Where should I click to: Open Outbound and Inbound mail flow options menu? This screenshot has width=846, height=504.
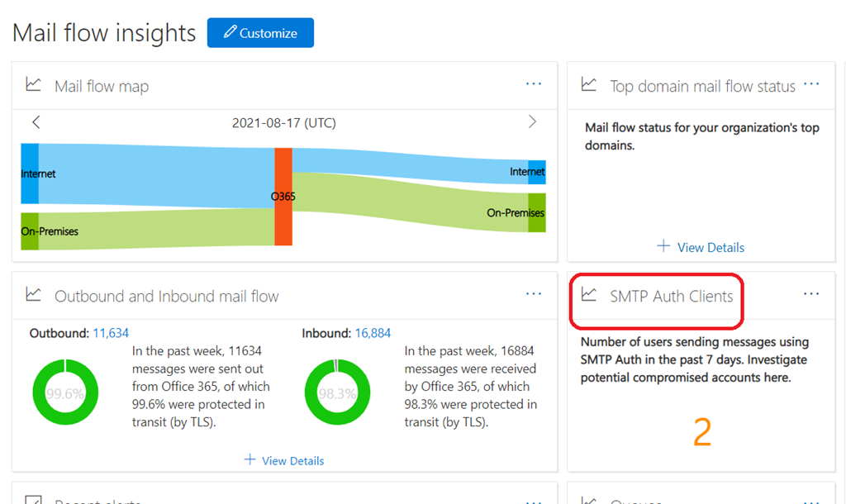click(534, 294)
